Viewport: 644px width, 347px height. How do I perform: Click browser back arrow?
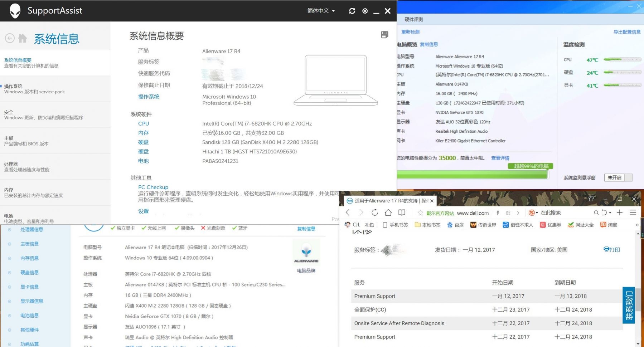click(x=348, y=212)
